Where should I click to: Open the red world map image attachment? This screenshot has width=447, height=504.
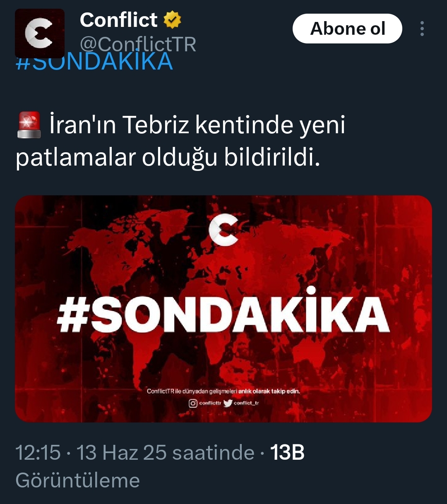(223, 309)
